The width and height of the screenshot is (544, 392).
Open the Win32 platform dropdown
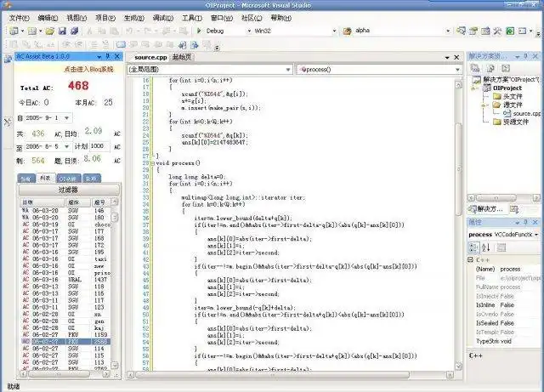334,31
